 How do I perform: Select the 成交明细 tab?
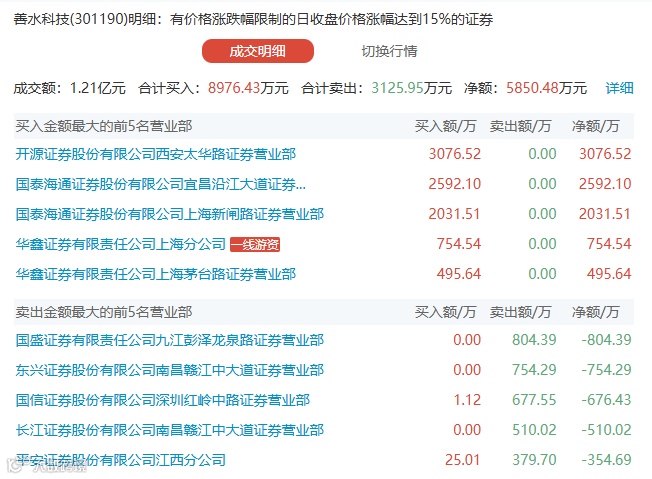click(258, 51)
